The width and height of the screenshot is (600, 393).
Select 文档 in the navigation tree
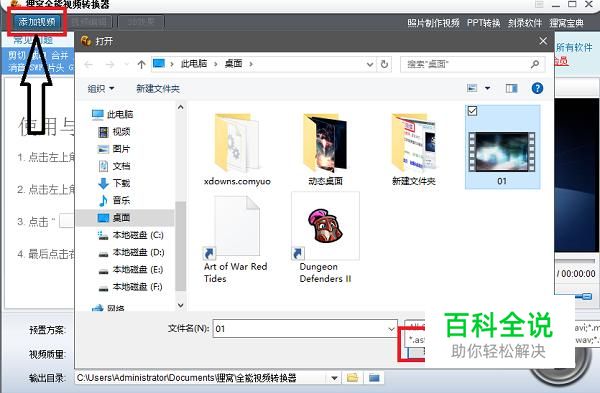(x=114, y=166)
